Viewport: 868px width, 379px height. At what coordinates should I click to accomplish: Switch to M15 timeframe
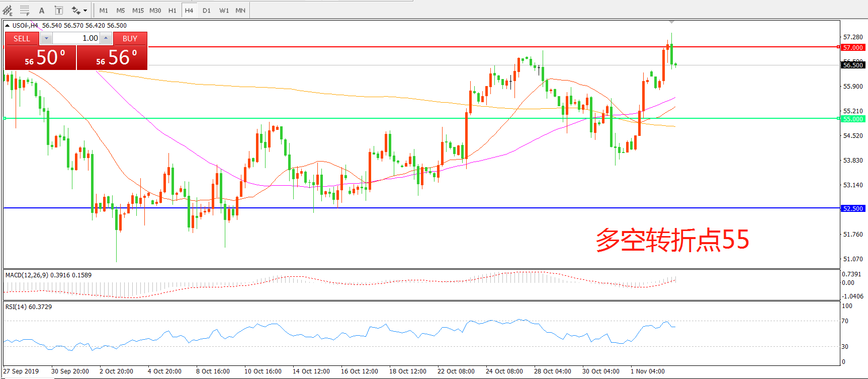point(138,10)
